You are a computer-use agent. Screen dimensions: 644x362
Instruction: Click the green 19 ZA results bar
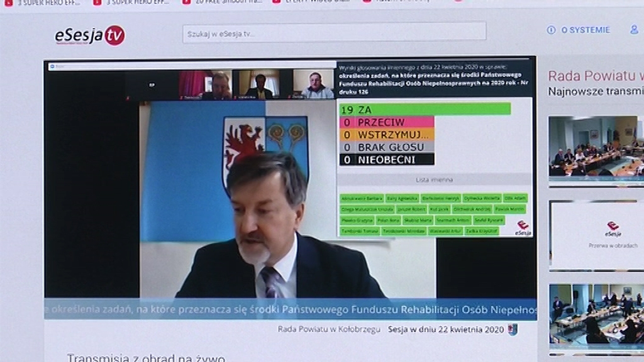point(425,109)
